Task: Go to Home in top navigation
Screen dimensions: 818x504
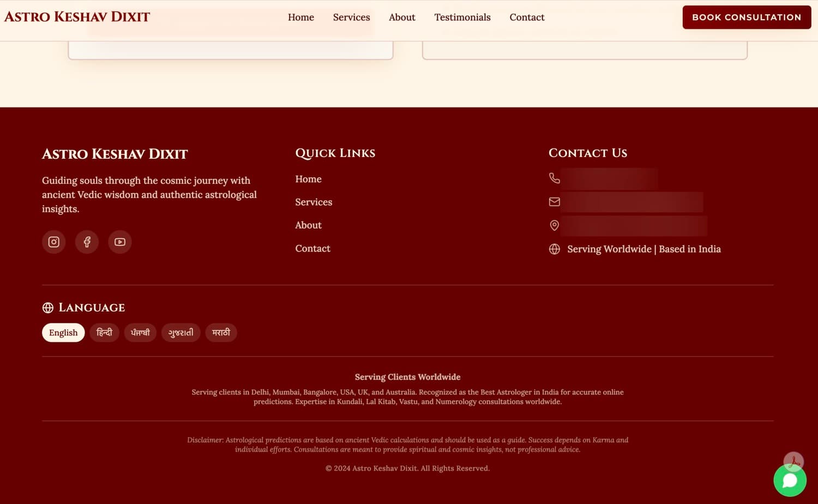Action: [x=301, y=17]
